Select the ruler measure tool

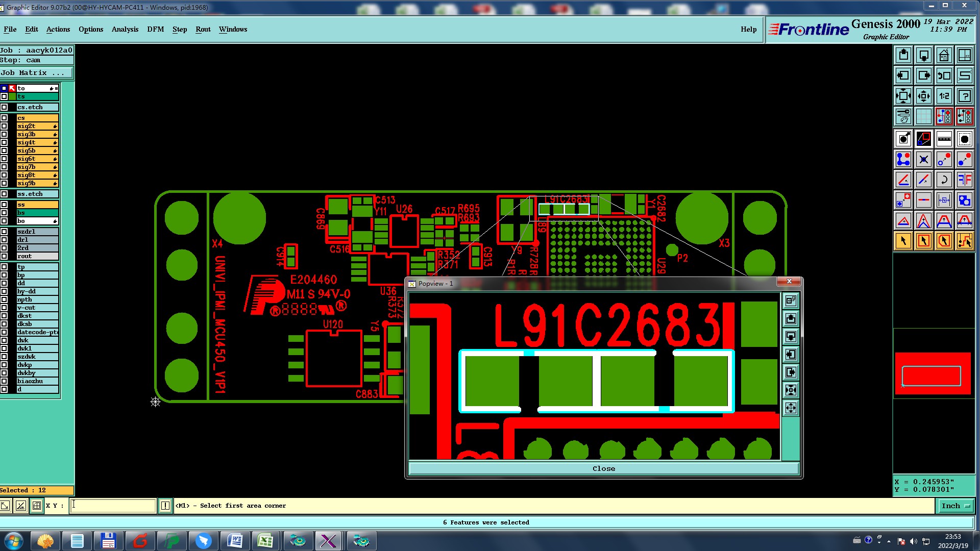pos(944,139)
